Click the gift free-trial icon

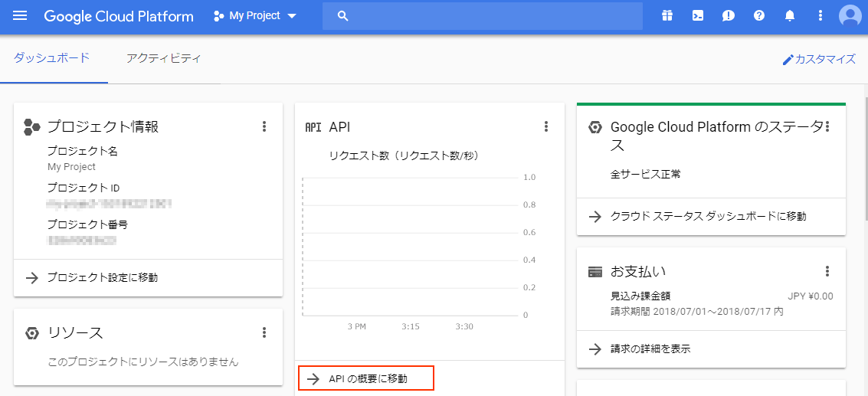click(667, 16)
